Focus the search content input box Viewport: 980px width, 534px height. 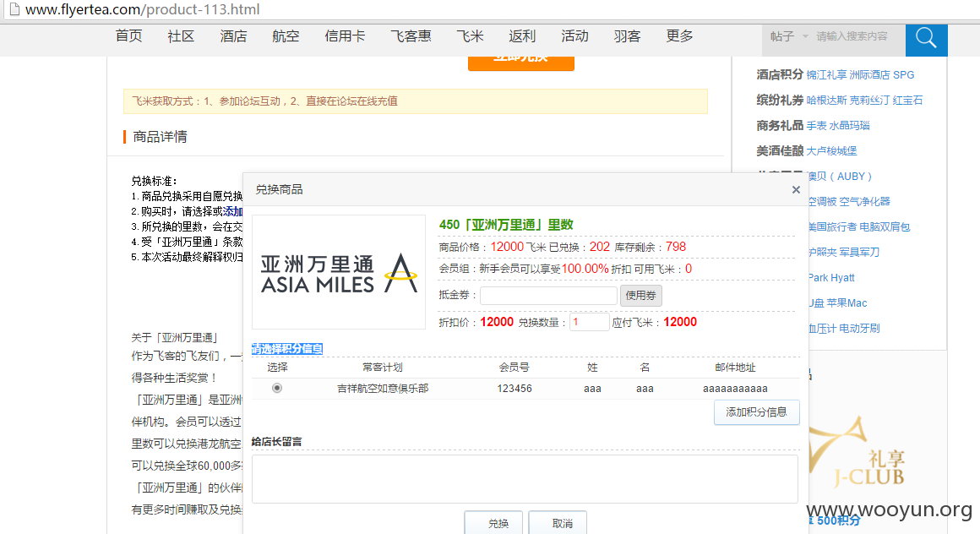coord(858,36)
